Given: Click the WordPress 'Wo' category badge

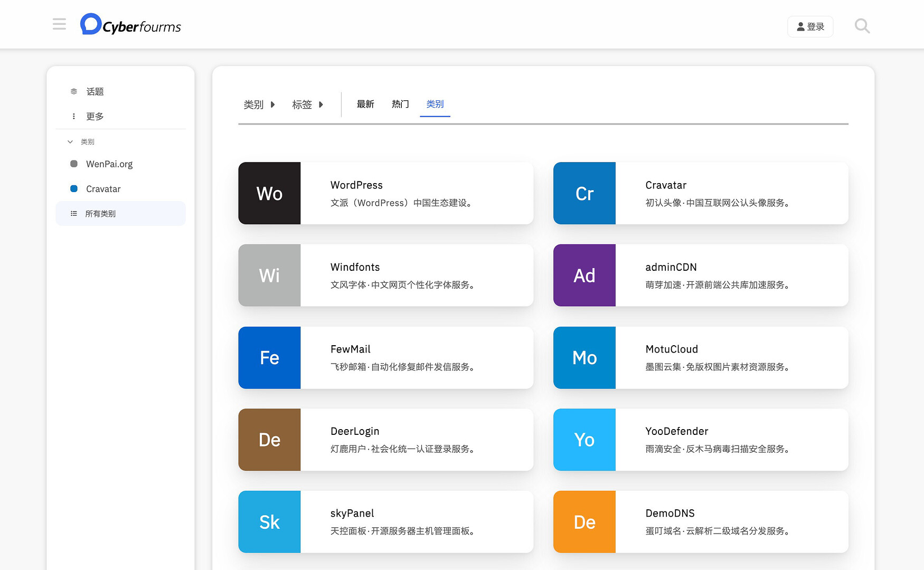Looking at the screenshot, I should coord(269,193).
